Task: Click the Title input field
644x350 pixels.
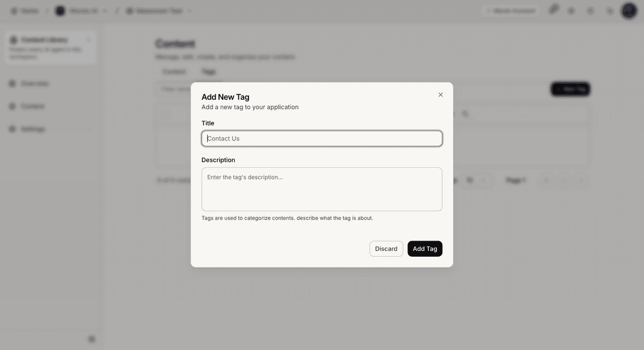Action: 322,138
